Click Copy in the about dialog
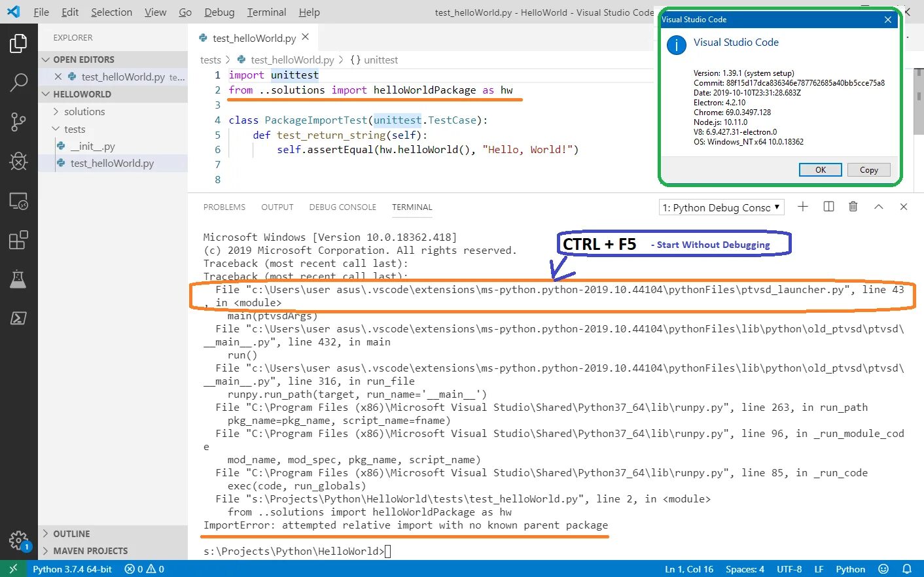This screenshot has width=924, height=577. (869, 169)
